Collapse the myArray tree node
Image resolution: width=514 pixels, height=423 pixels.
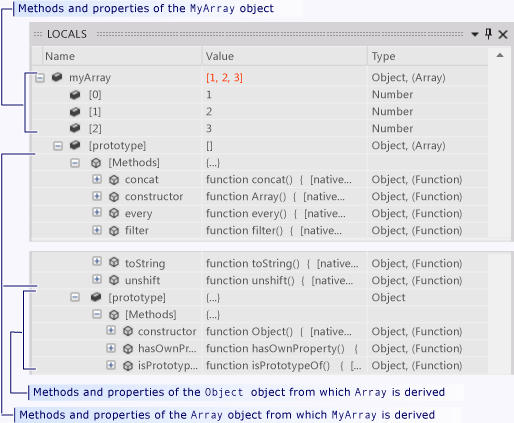click(40, 78)
